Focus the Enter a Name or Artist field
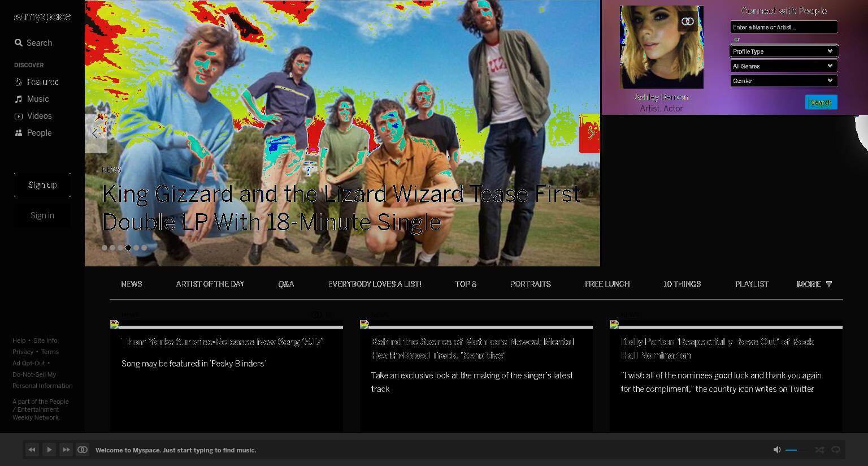The width and height of the screenshot is (868, 466). 784,27
